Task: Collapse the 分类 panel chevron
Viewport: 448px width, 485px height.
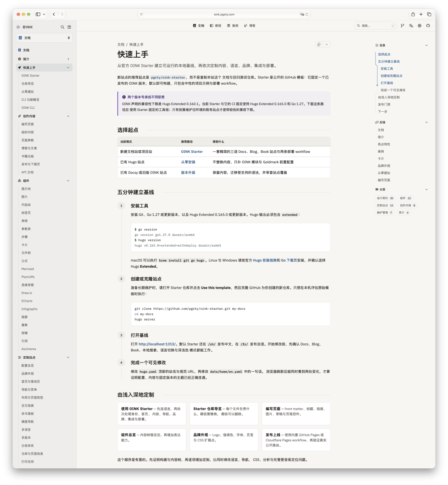Action: [x=426, y=189]
